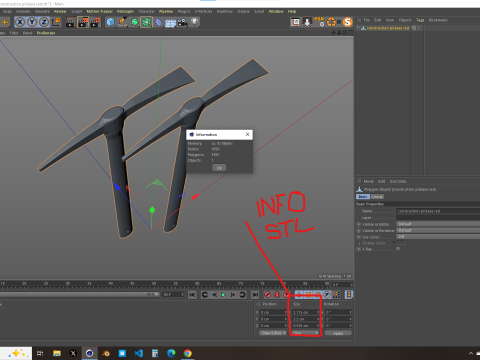Open Object Manager Bookmarks menu
The height and width of the screenshot is (360, 480).
pos(438,20)
